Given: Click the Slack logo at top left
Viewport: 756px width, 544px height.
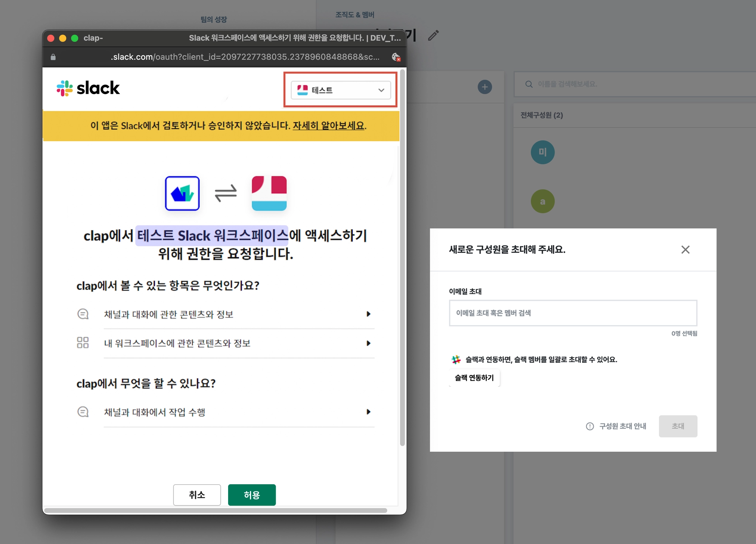Looking at the screenshot, I should (88, 89).
